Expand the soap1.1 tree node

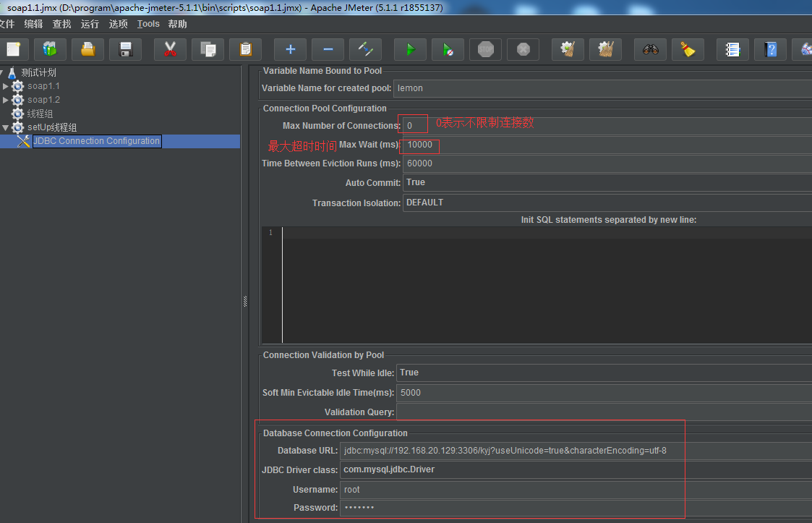click(6, 86)
